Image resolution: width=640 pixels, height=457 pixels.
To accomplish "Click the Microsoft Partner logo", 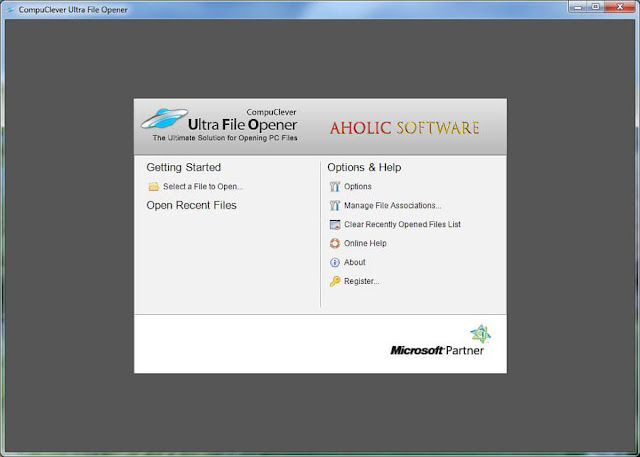I will [440, 340].
